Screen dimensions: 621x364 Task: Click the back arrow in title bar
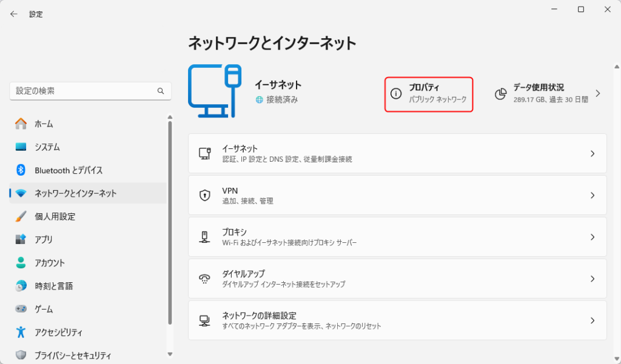coord(14,13)
